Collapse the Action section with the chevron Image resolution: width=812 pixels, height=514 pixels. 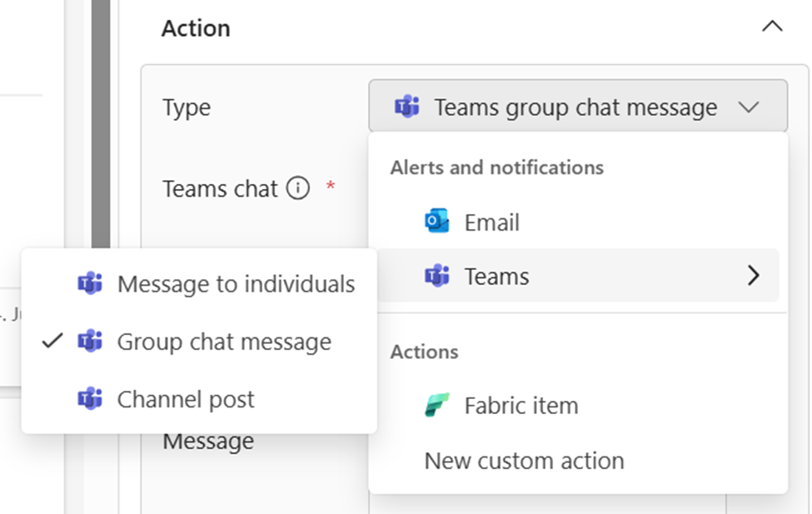tap(772, 27)
